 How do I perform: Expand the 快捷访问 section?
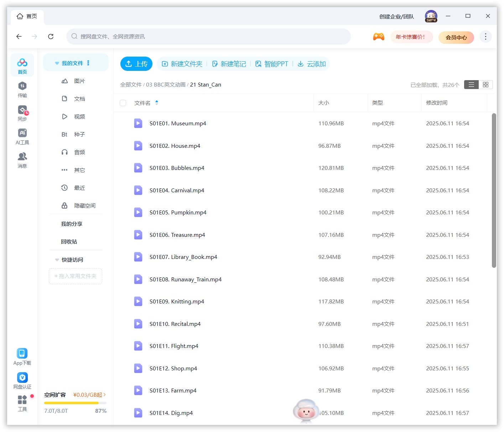pos(57,260)
